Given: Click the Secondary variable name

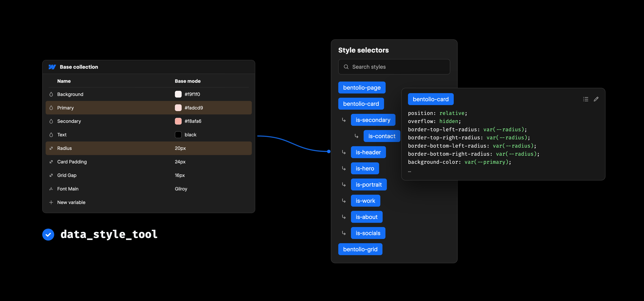Looking at the screenshot, I should click(x=69, y=121).
